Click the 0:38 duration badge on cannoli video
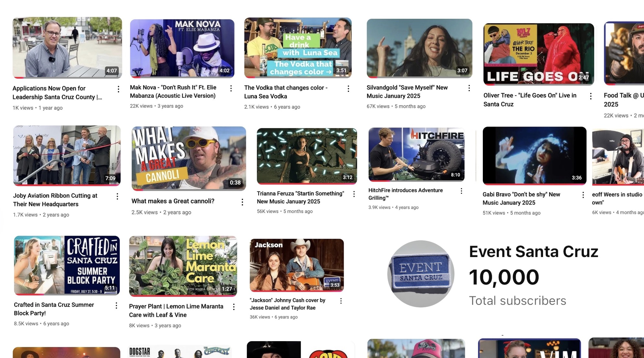Image resolution: width=644 pixels, height=358 pixels. (235, 183)
